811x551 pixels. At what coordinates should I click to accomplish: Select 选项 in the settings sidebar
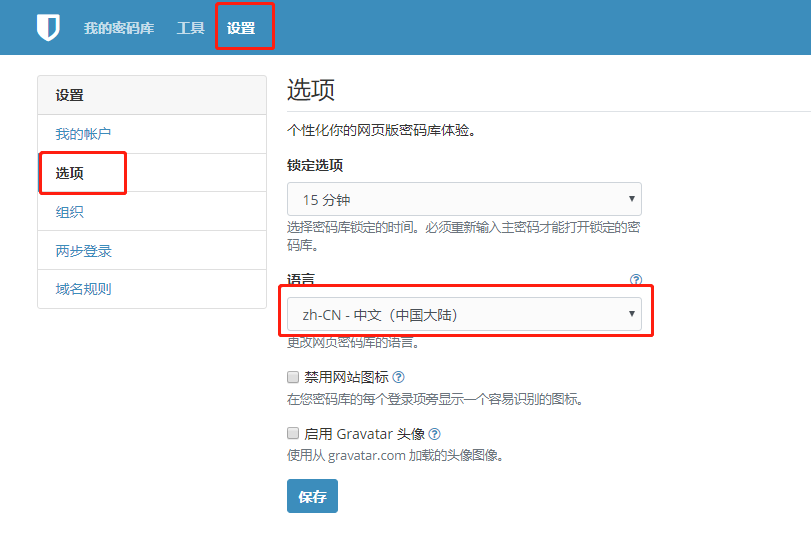[70, 173]
